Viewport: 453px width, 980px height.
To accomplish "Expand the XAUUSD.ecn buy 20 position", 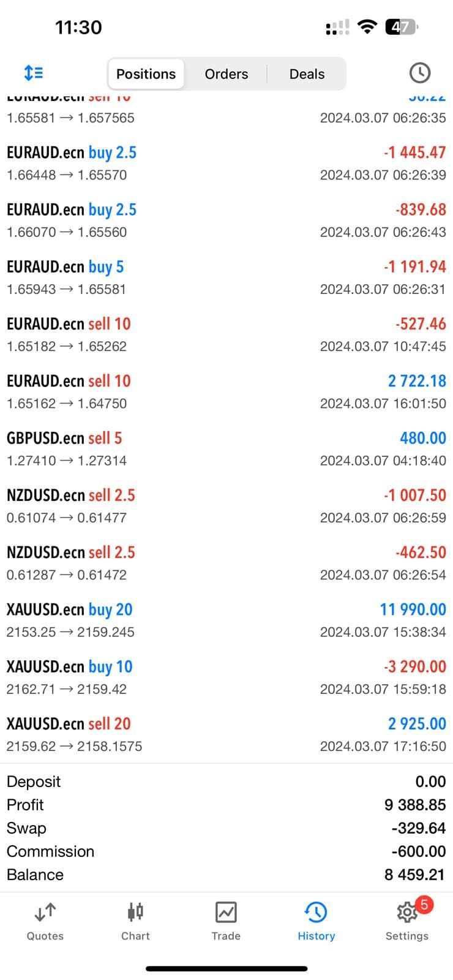I will pyautogui.click(x=226, y=620).
